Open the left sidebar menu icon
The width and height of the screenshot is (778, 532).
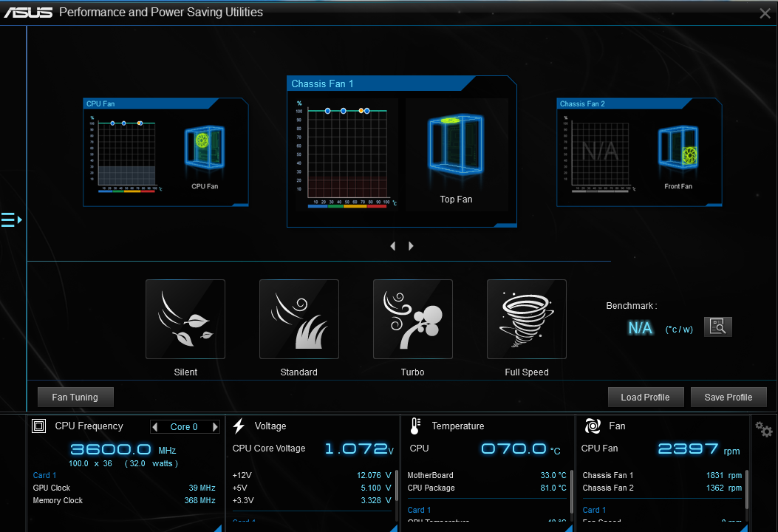point(11,219)
